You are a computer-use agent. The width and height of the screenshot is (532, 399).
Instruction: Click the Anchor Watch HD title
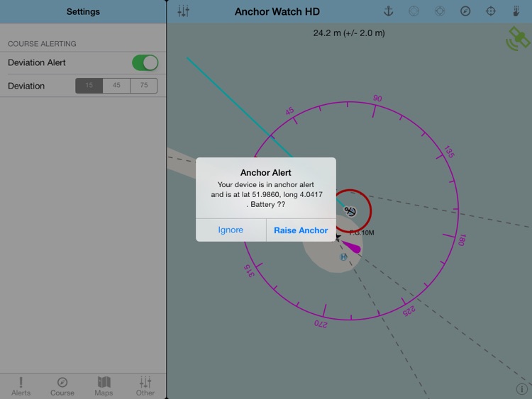[x=277, y=11]
